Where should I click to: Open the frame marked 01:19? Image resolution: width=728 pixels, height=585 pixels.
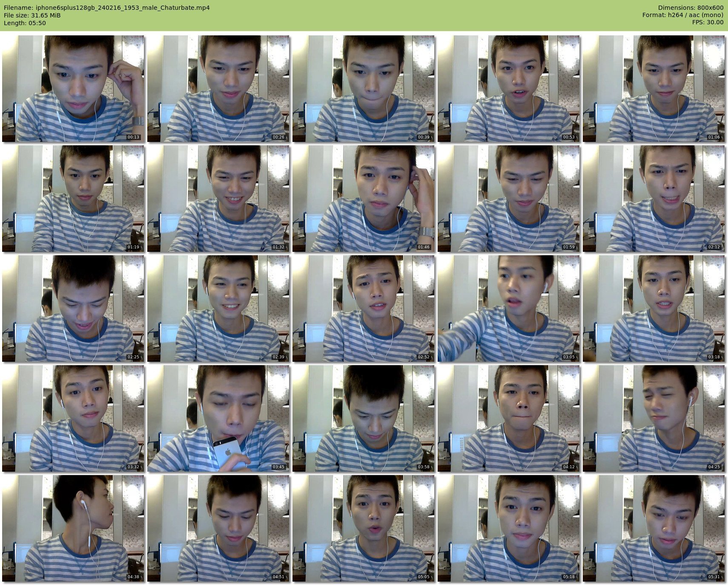(x=73, y=199)
